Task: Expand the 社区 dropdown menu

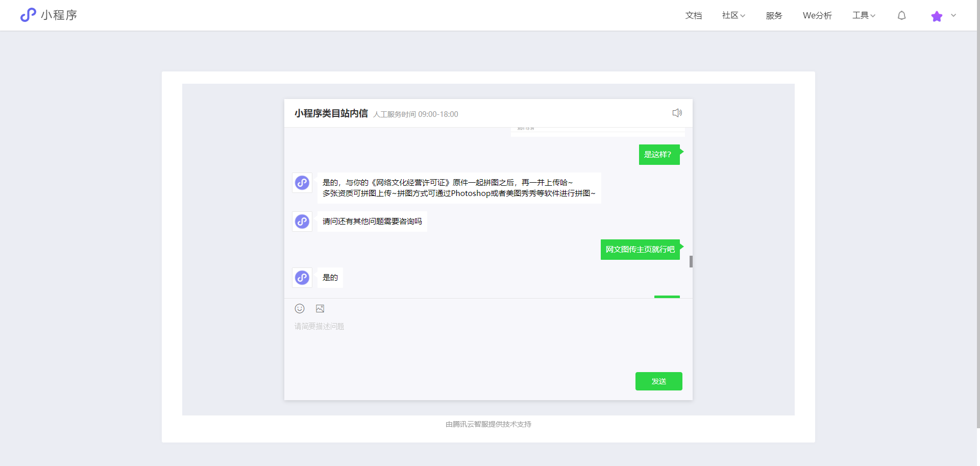Action: point(733,15)
